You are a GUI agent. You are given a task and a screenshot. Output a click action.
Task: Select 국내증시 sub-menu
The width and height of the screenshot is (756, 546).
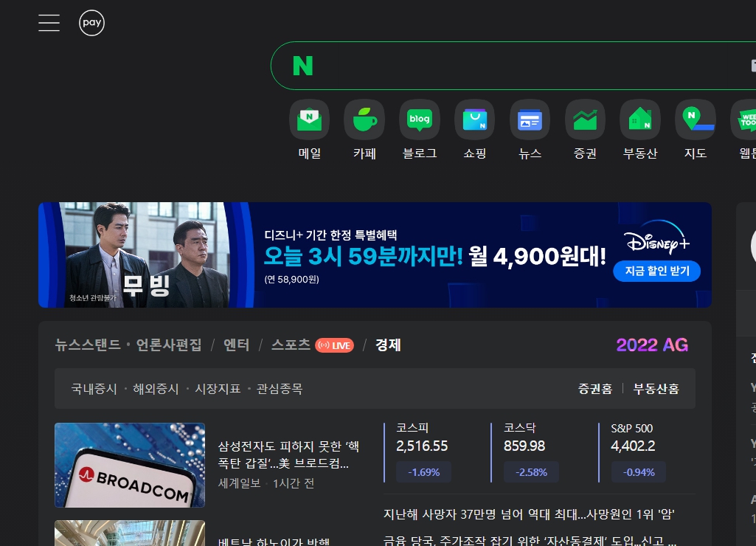(x=94, y=389)
